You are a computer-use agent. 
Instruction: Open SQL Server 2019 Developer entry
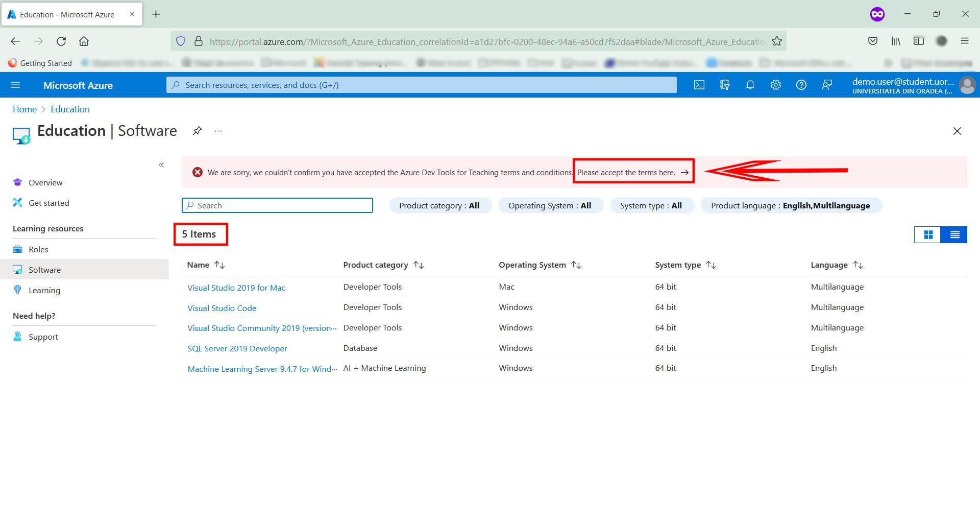click(x=237, y=348)
